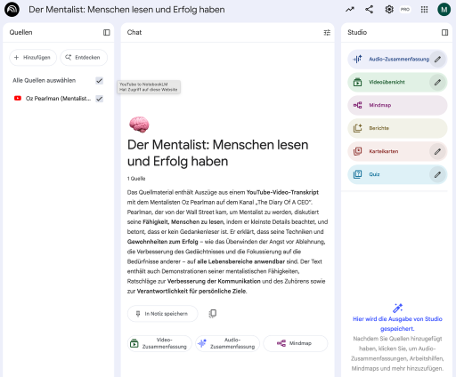
Task: Edit Videoübersicht options pencil
Action: pyautogui.click(x=438, y=82)
